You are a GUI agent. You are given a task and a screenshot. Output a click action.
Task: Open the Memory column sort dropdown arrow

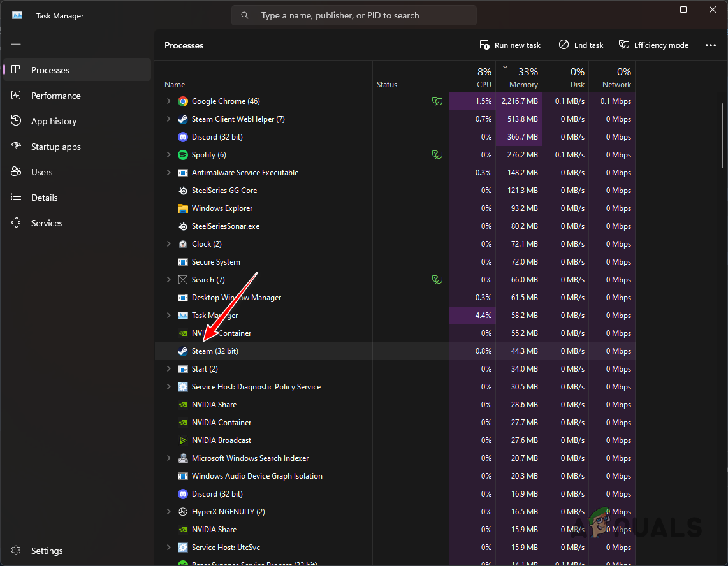point(506,66)
